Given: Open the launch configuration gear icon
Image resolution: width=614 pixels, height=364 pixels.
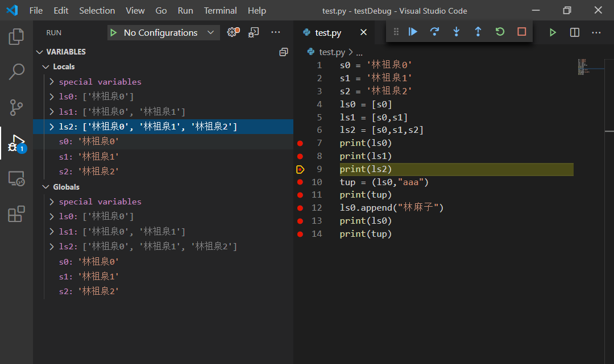Looking at the screenshot, I should 232,32.
